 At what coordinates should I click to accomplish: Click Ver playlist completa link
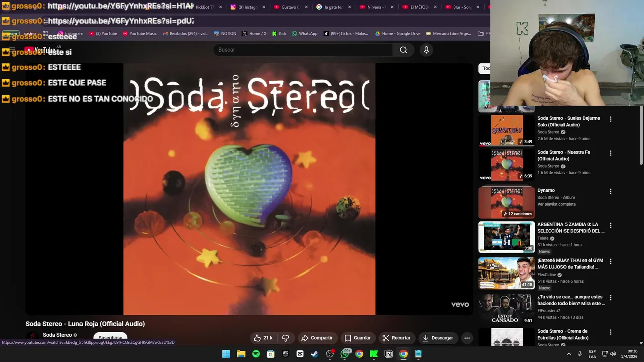click(x=556, y=204)
